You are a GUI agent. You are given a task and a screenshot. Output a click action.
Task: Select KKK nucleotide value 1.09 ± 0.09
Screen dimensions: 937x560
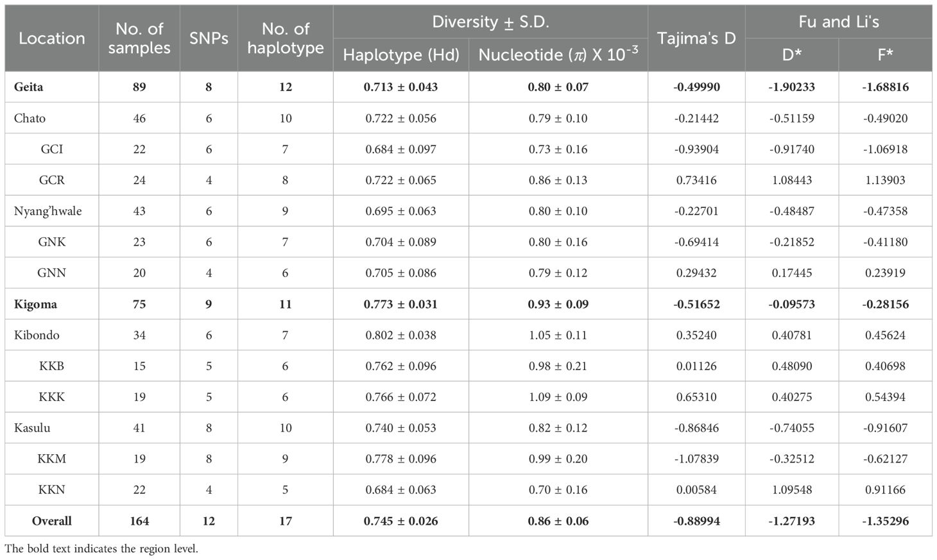point(558,397)
